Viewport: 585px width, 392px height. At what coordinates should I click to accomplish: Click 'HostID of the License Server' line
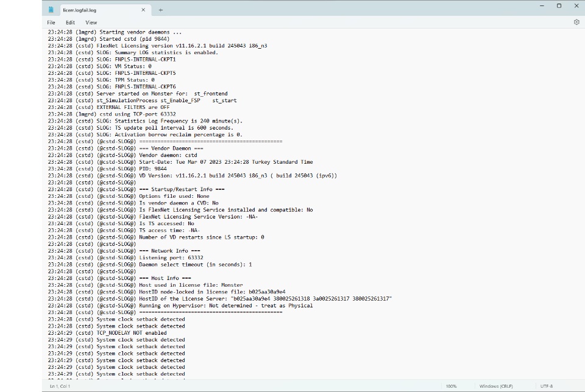(x=220, y=298)
